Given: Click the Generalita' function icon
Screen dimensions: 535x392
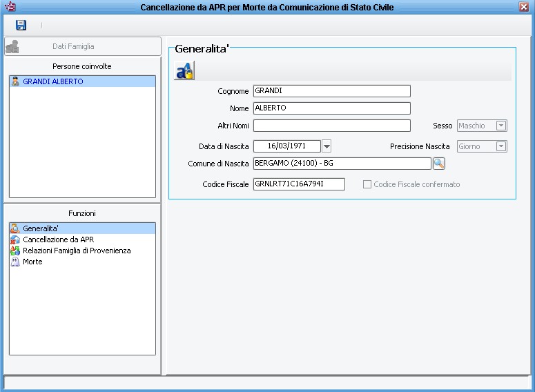Looking at the screenshot, I should 15,228.
